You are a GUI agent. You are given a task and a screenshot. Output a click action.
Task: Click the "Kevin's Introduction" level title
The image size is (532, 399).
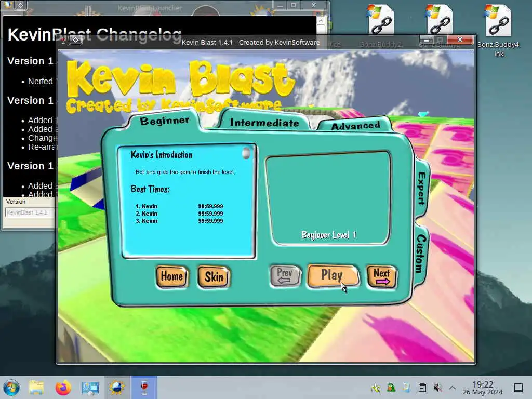pyautogui.click(x=162, y=155)
